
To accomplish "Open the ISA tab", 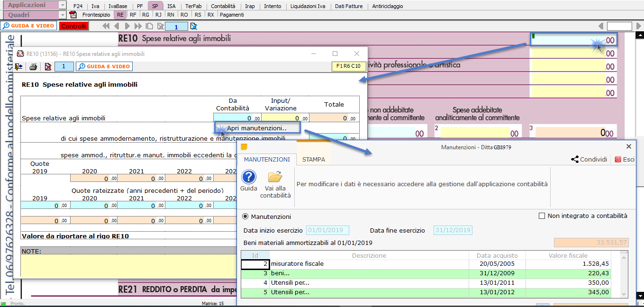I will click(172, 6).
